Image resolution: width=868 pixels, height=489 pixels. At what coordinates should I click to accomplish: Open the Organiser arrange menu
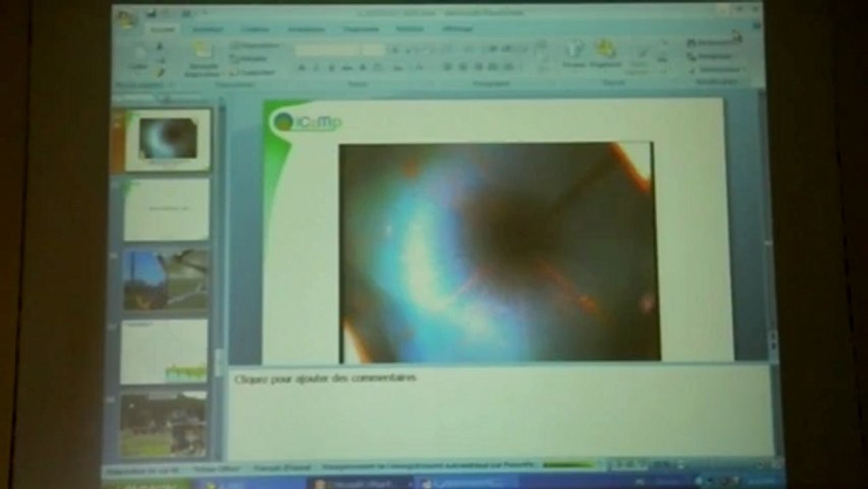click(605, 54)
